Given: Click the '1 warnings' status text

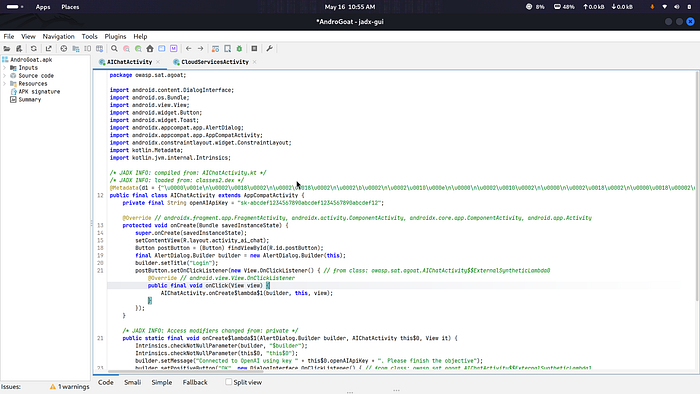Looking at the screenshot, I should [74, 387].
